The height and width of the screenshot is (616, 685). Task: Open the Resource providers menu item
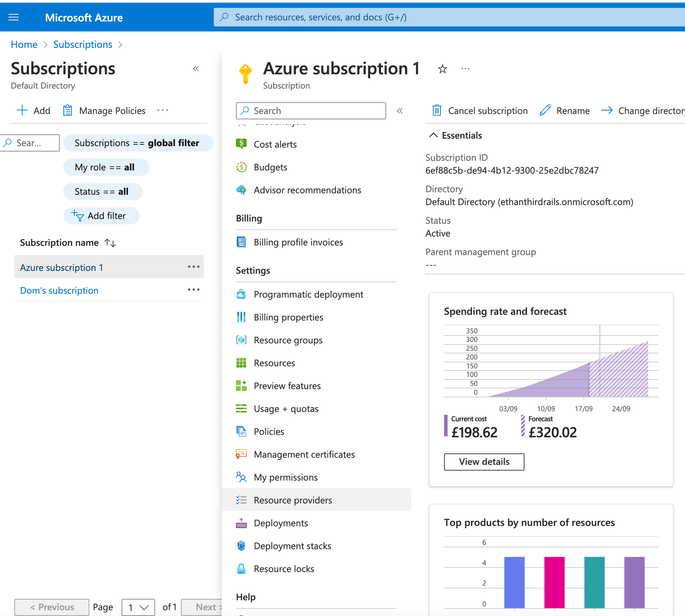pos(316,500)
